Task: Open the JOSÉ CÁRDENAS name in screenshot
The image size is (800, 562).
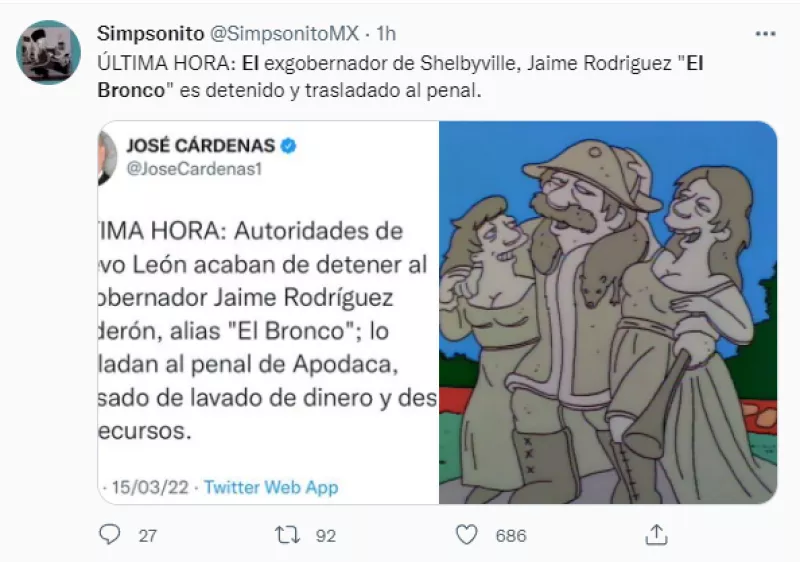Action: click(201, 146)
